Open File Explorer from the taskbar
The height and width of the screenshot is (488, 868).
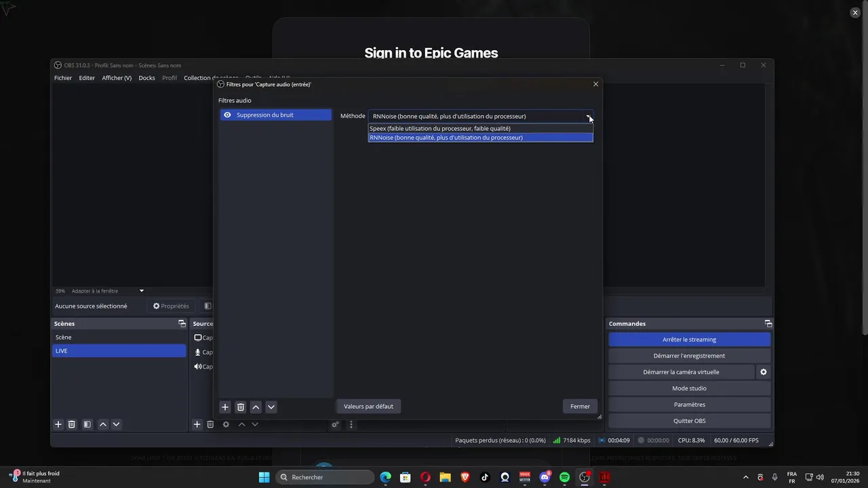[x=445, y=477]
